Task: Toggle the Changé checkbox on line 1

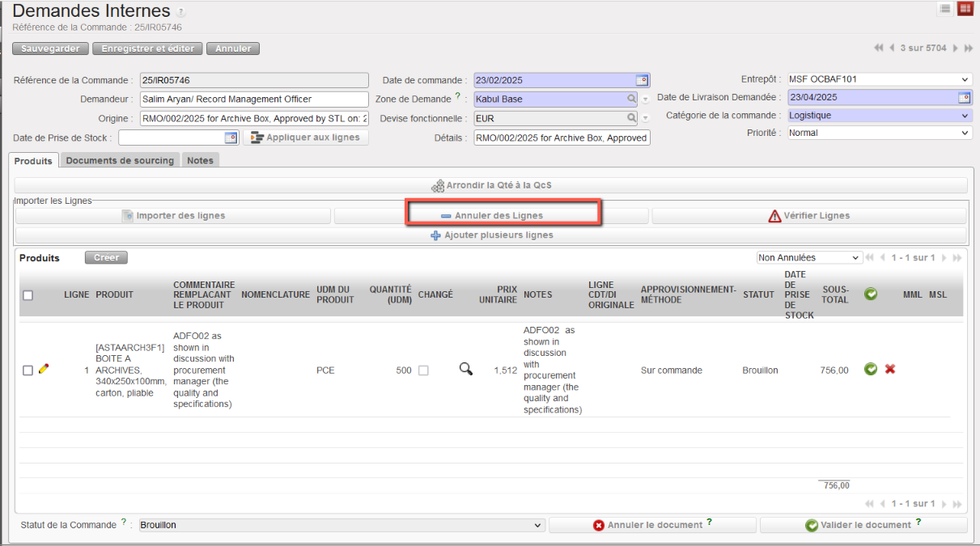Action: (423, 370)
